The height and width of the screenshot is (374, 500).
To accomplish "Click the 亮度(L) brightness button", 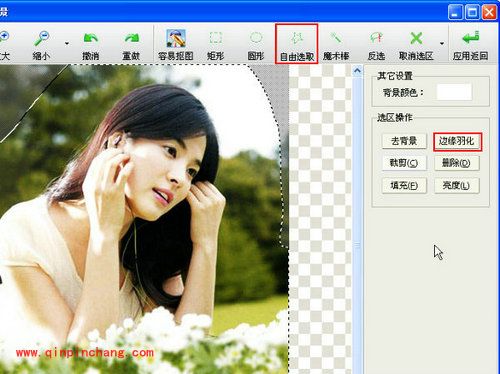I will (x=457, y=186).
